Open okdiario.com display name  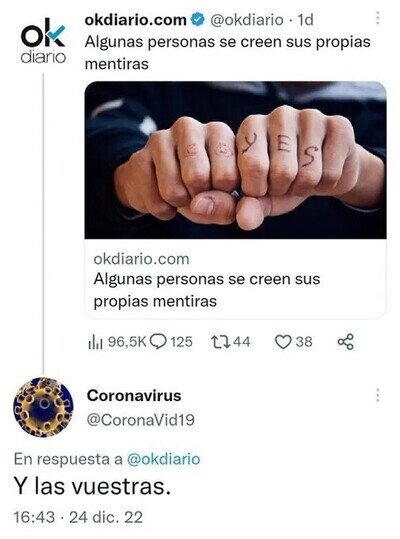tap(135, 20)
